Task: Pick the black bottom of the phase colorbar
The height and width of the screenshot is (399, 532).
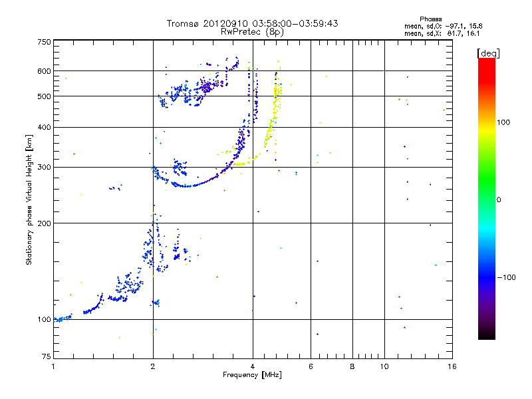Action: (x=487, y=334)
